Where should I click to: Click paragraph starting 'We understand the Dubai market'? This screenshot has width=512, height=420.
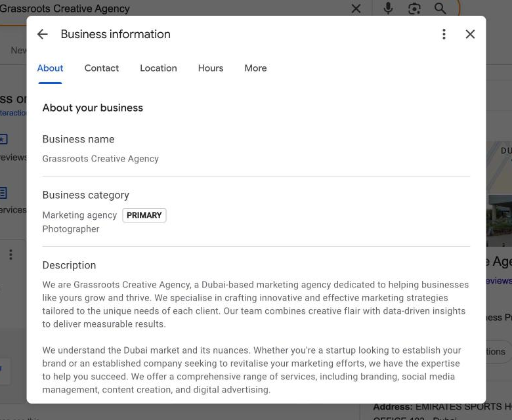[252, 369]
